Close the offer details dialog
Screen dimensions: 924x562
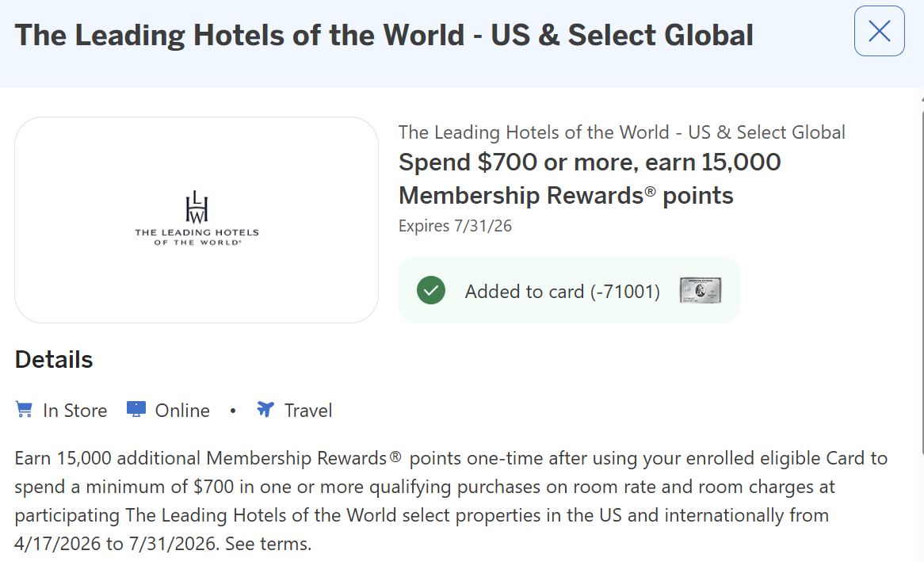tap(879, 31)
